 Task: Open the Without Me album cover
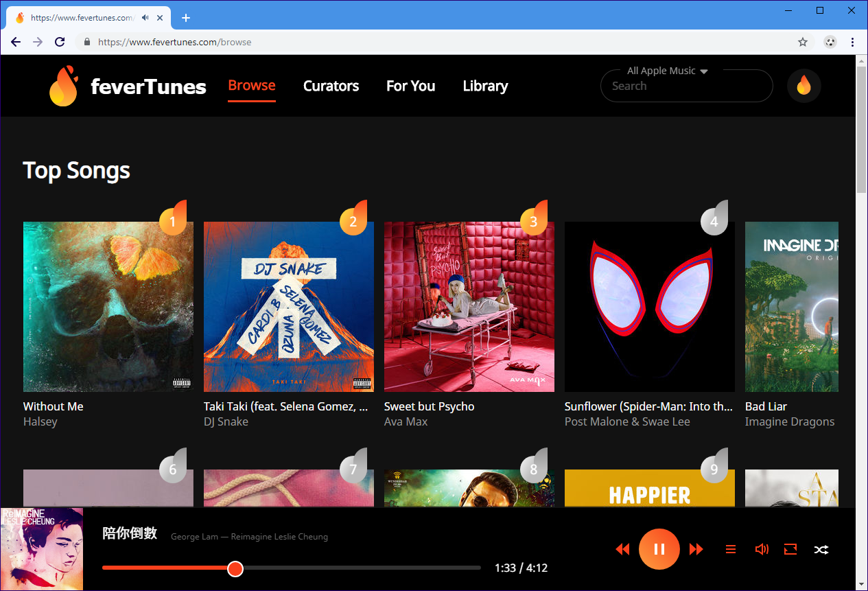point(108,307)
